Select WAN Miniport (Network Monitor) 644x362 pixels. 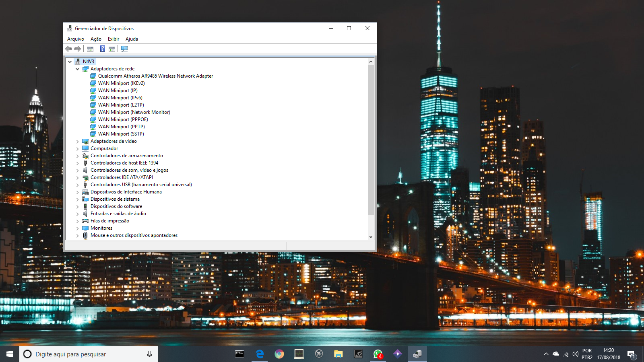pyautogui.click(x=134, y=112)
